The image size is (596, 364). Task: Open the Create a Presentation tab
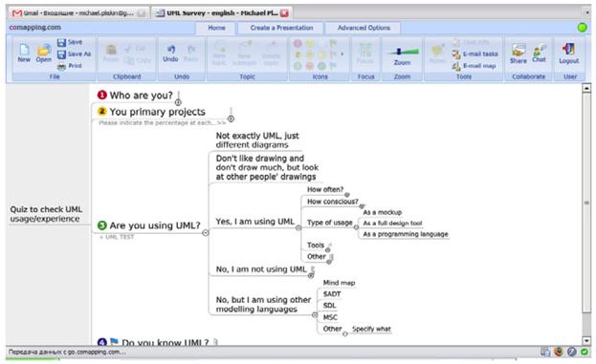coord(281,28)
